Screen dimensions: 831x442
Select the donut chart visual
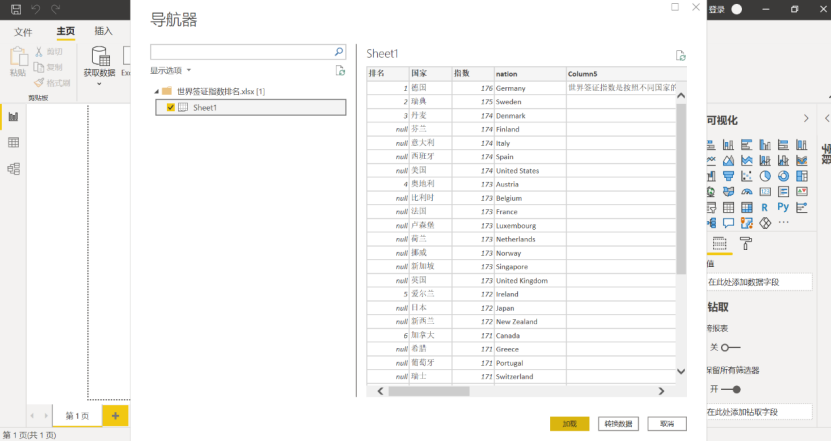(783, 176)
